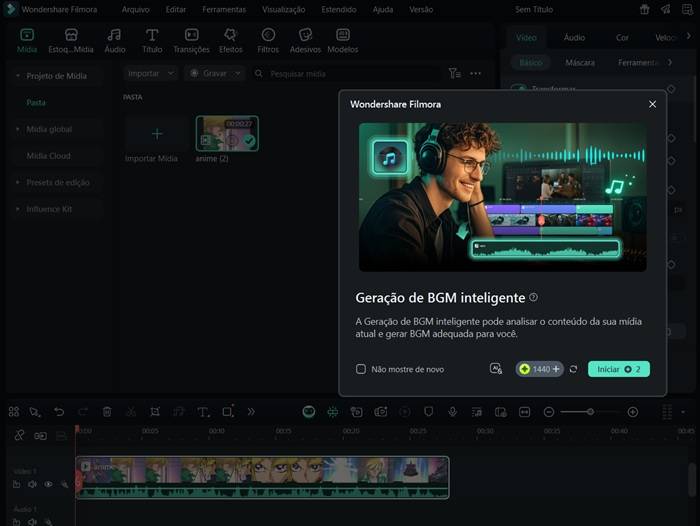The height and width of the screenshot is (526, 700).
Task: Click Importar Mídia plus tile
Action: (x=156, y=134)
